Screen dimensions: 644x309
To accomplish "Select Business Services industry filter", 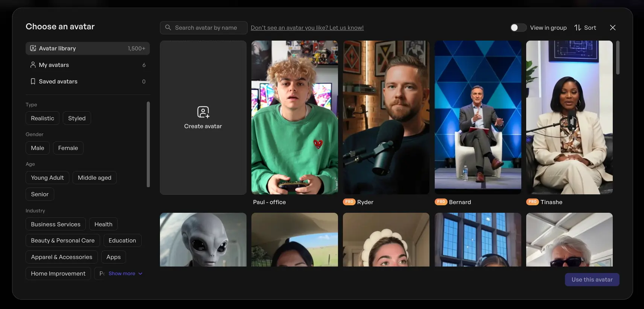I will 56,224.
